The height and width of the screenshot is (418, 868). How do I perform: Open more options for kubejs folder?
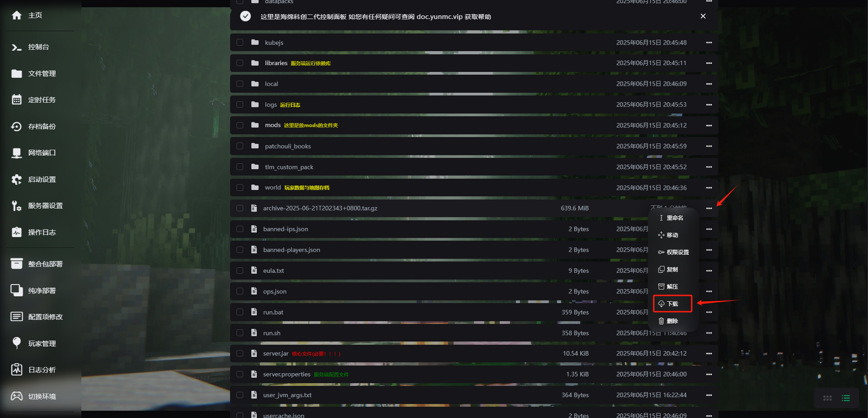click(709, 43)
